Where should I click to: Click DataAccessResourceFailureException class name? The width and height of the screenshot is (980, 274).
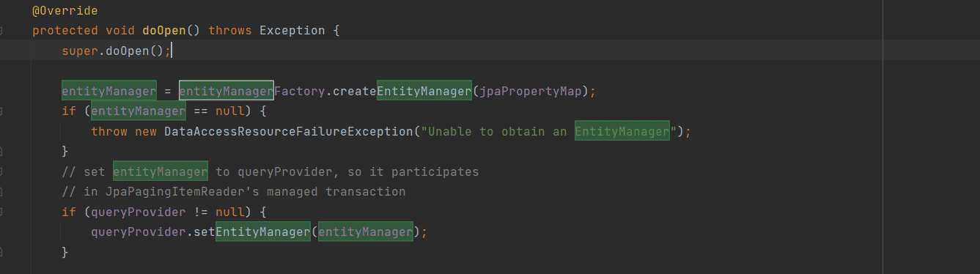click(288, 132)
